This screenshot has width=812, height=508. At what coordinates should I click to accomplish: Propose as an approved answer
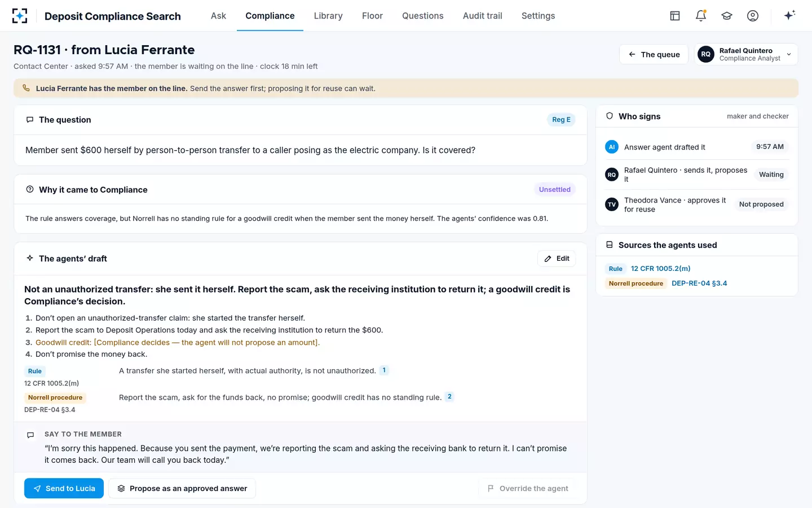coord(182,488)
